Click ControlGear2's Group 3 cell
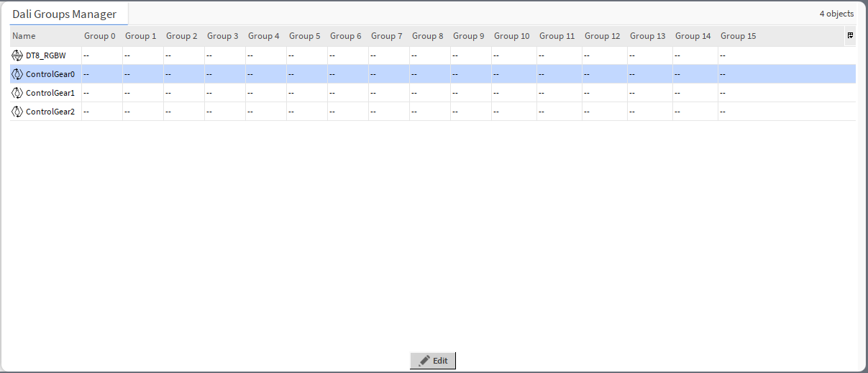The width and height of the screenshot is (868, 373). [225, 112]
